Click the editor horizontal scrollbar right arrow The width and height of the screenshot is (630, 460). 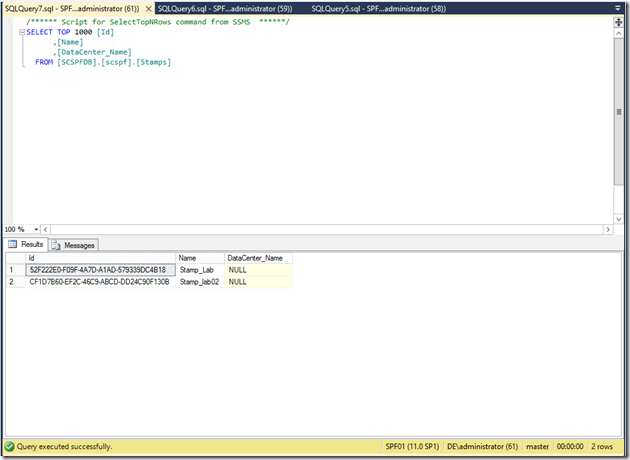[x=609, y=229]
